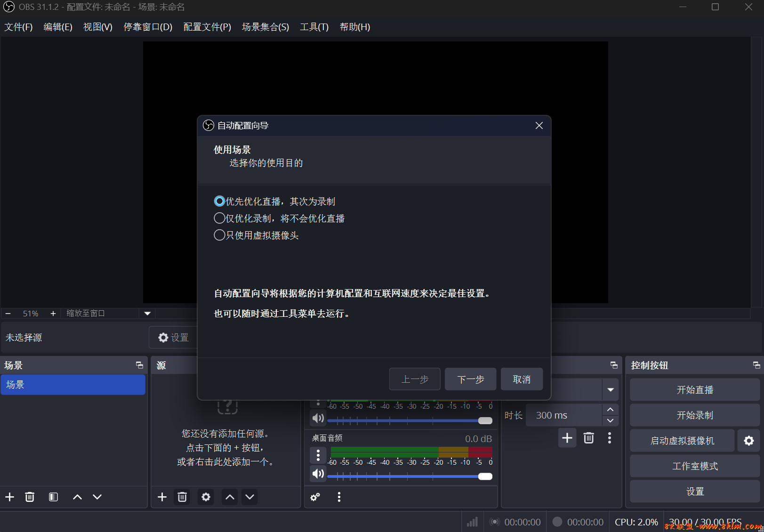Click the 开始录制 button
The height and width of the screenshot is (532, 764).
coord(694,415)
